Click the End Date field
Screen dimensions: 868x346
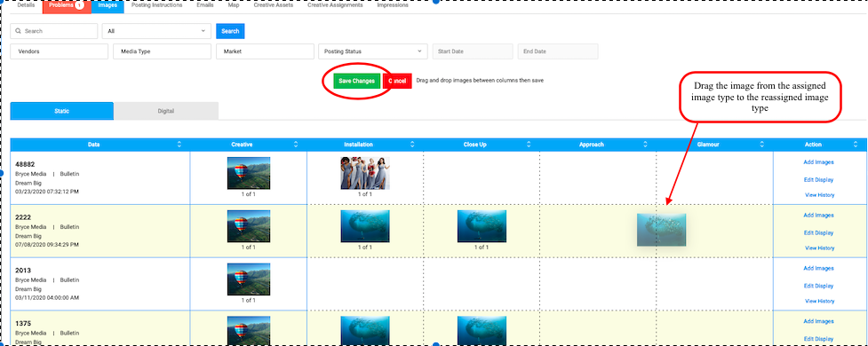(x=558, y=51)
